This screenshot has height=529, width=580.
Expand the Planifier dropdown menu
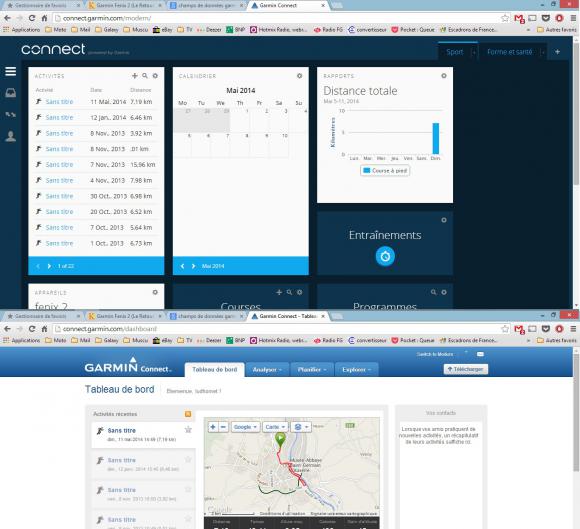pos(312,370)
